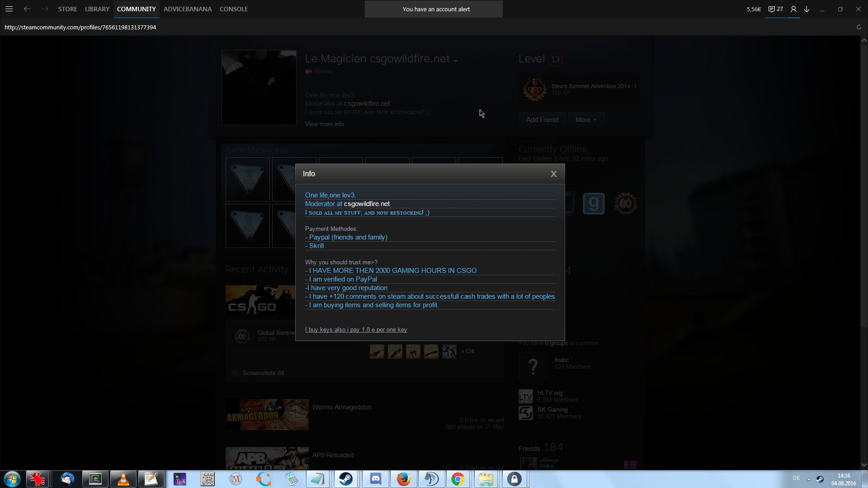Screen dimensions: 868x488
Task: Show hidden system tray icons
Action: point(809,479)
